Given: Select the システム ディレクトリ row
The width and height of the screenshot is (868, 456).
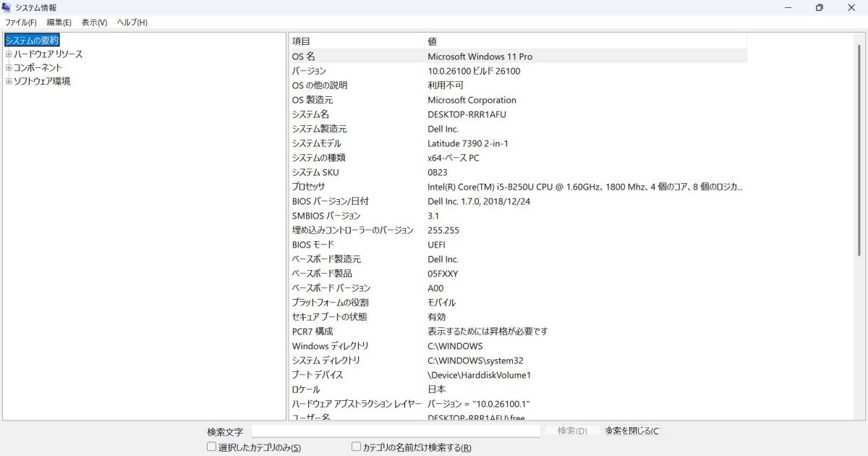Looking at the screenshot, I should point(518,360).
